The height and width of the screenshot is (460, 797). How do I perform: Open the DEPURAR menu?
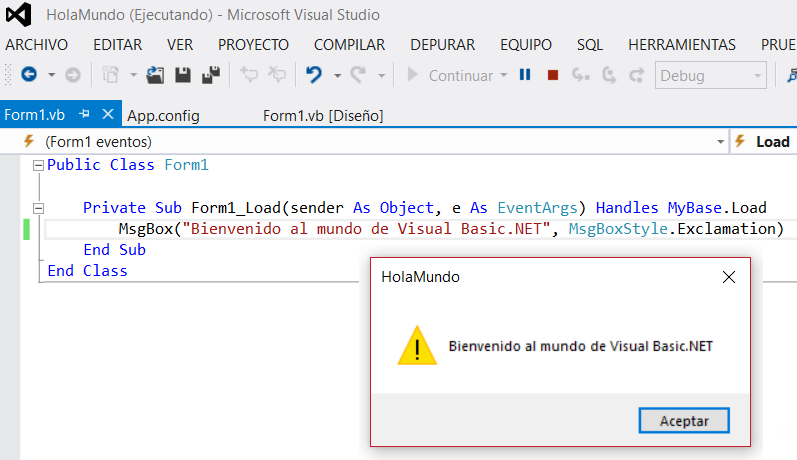coord(442,45)
